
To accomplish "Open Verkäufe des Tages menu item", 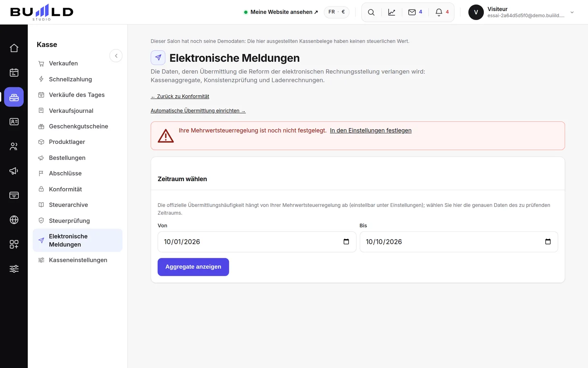I will (78, 95).
